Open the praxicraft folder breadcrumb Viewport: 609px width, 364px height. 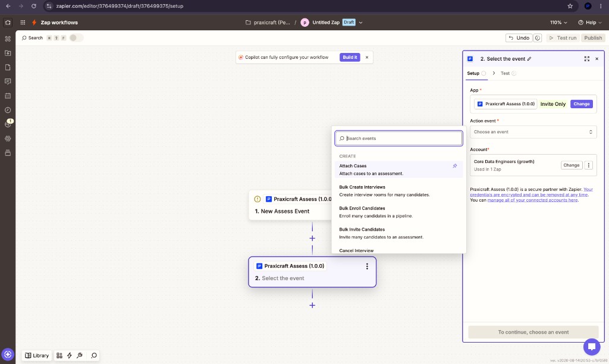[268, 23]
